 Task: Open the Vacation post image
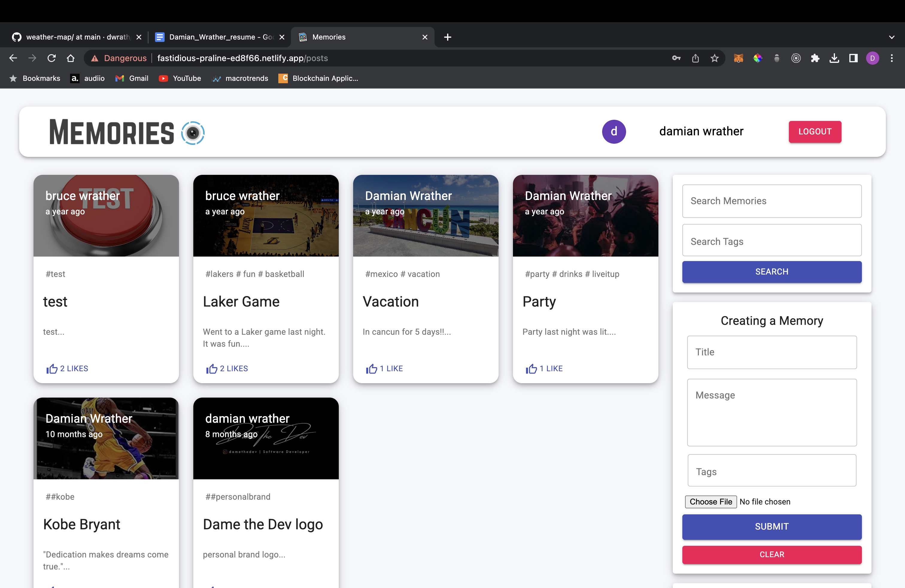[425, 216]
